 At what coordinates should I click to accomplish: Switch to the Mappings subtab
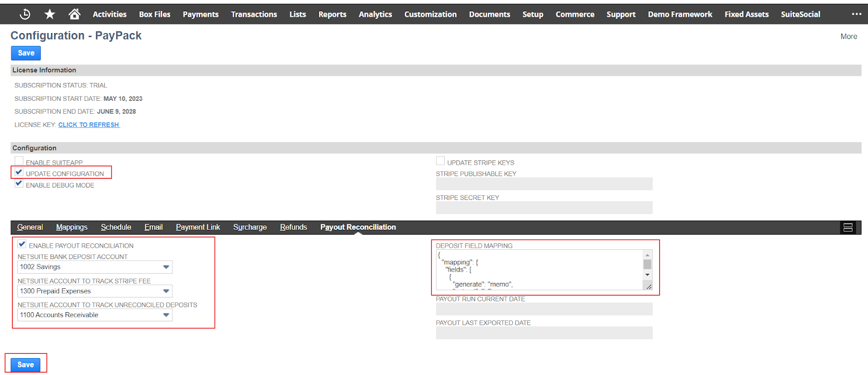click(72, 227)
